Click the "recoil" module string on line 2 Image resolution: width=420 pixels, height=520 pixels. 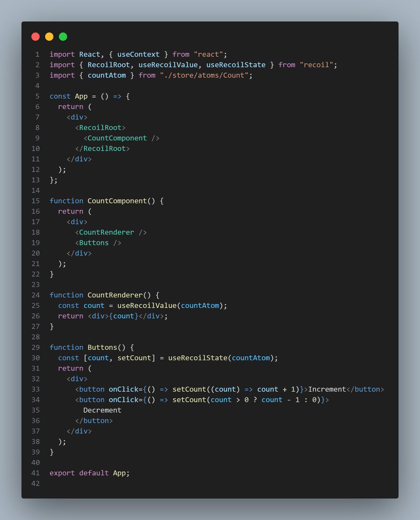(316, 65)
